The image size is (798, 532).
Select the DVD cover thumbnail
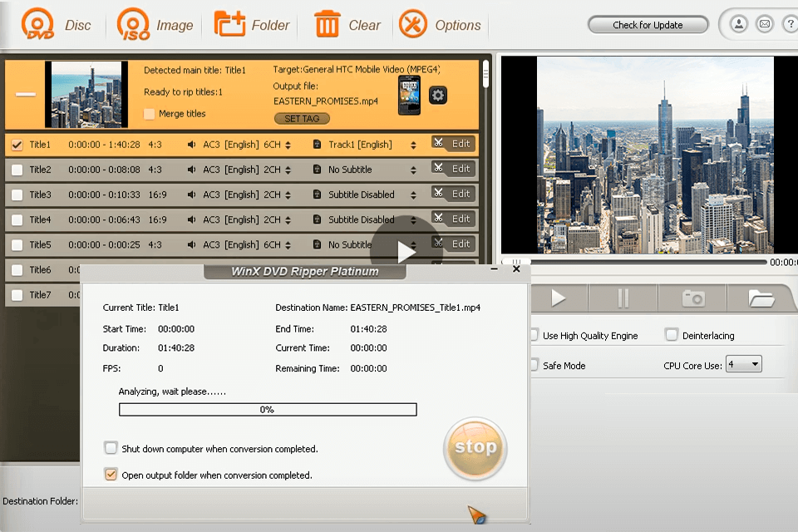pos(87,93)
